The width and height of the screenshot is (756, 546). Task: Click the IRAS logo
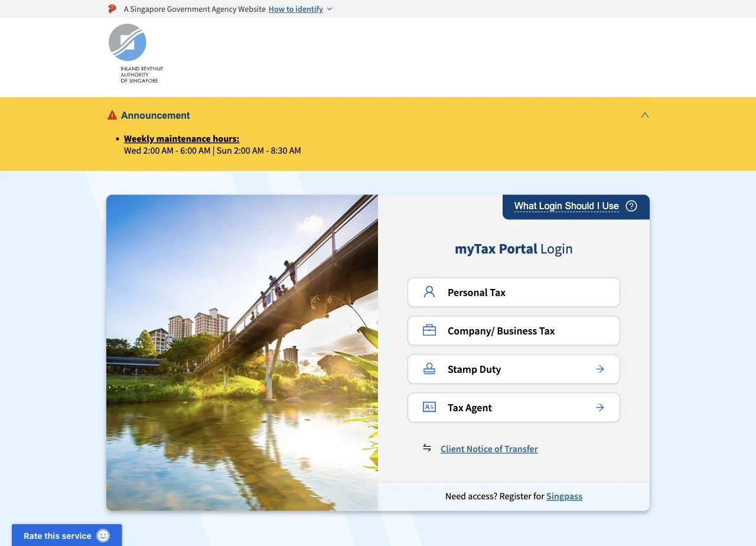(136, 54)
